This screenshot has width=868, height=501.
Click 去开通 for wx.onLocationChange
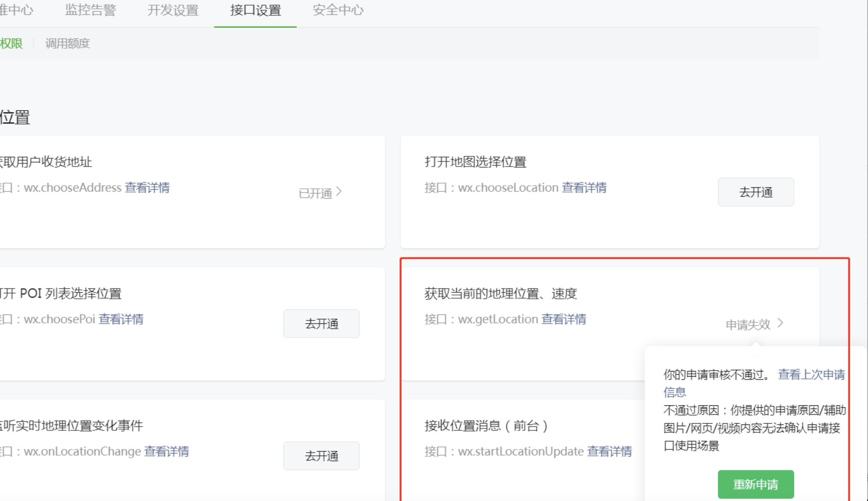point(321,455)
